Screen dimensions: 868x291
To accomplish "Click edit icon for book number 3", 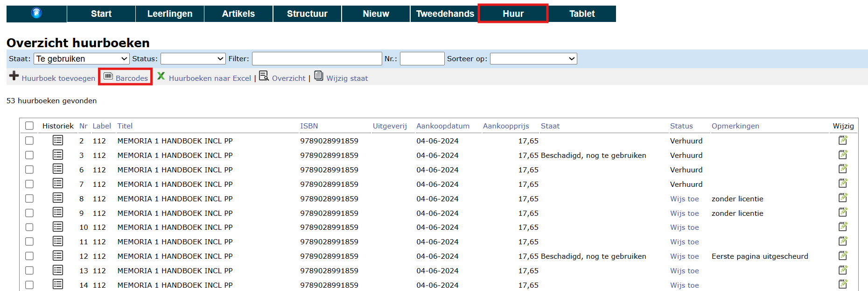I will pos(843,155).
